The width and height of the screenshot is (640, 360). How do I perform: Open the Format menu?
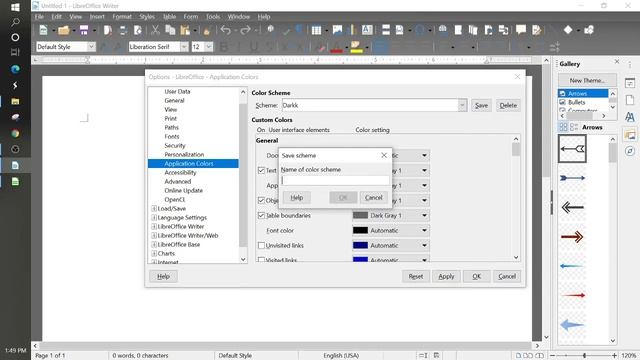[x=122, y=17]
